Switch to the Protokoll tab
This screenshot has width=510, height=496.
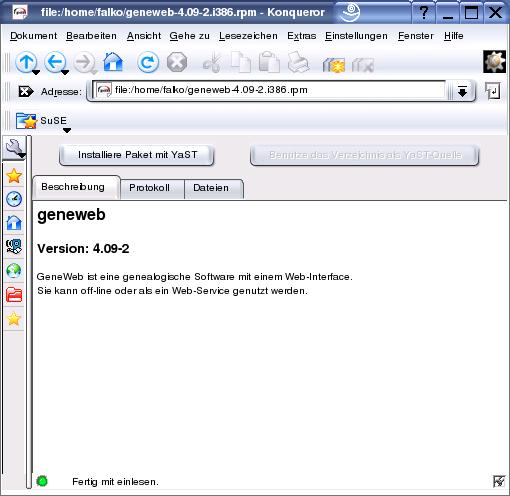tap(152, 188)
